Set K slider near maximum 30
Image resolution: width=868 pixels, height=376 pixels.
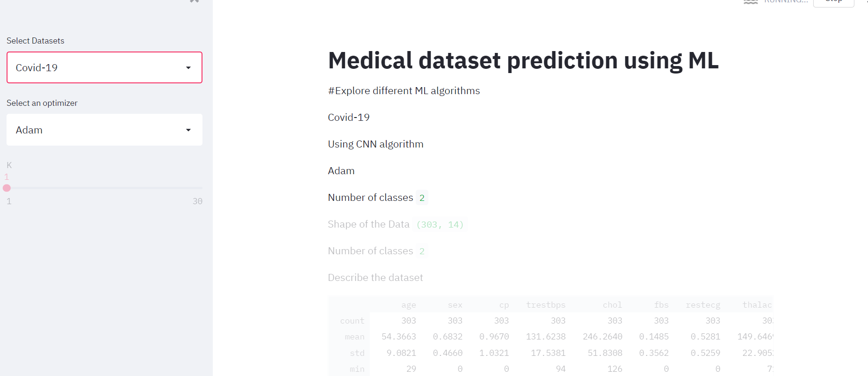201,188
